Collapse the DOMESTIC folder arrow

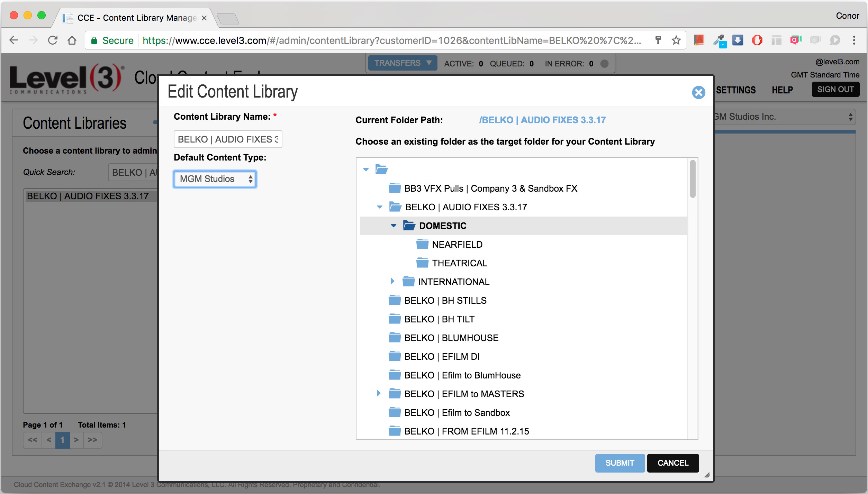[x=394, y=226]
